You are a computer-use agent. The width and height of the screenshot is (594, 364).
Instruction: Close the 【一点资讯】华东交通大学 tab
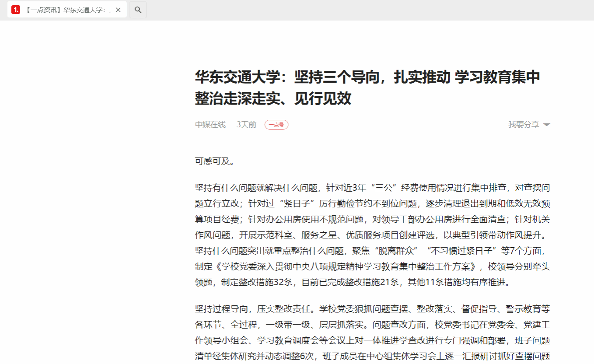tap(118, 10)
